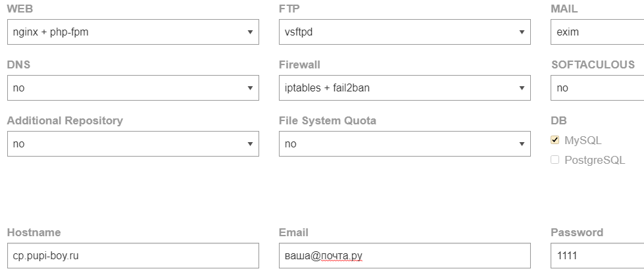Click the MySQL label text
The image size is (644, 277).
[583, 140]
